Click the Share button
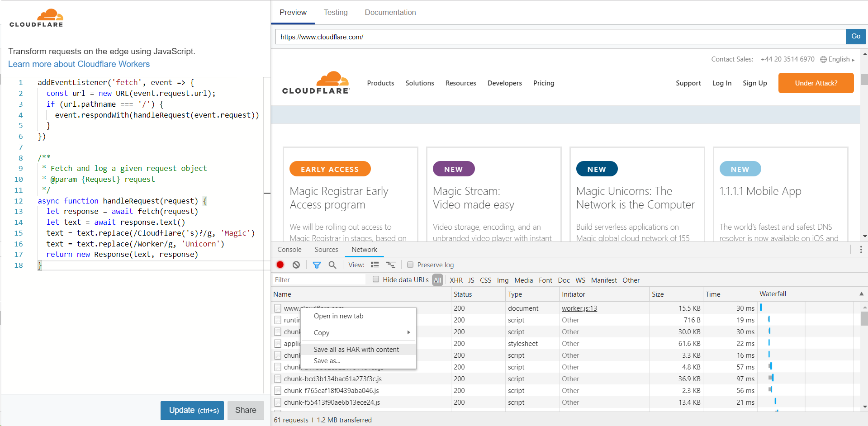 pyautogui.click(x=246, y=410)
